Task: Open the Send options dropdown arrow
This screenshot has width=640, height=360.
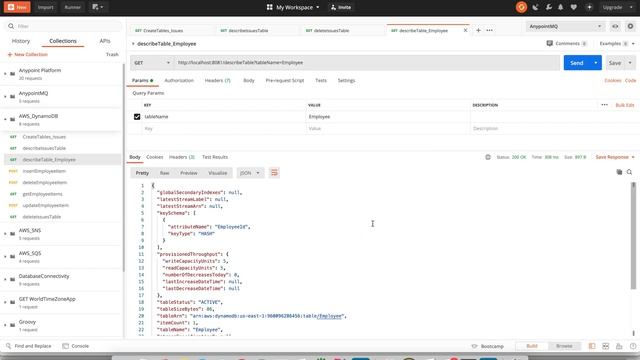Action: 596,63
